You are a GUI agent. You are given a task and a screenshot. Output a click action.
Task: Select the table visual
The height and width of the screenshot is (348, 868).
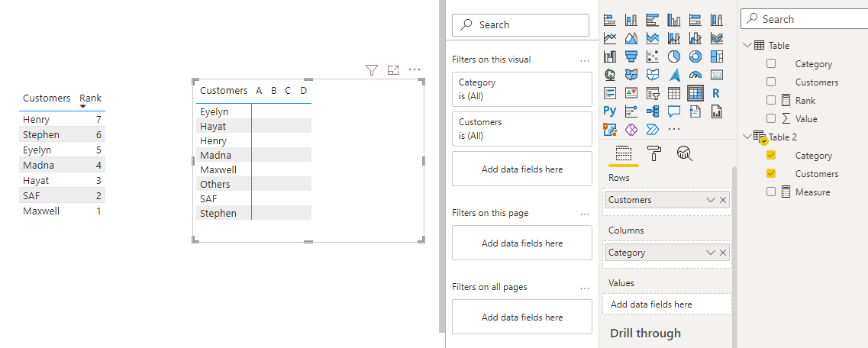pos(673,93)
